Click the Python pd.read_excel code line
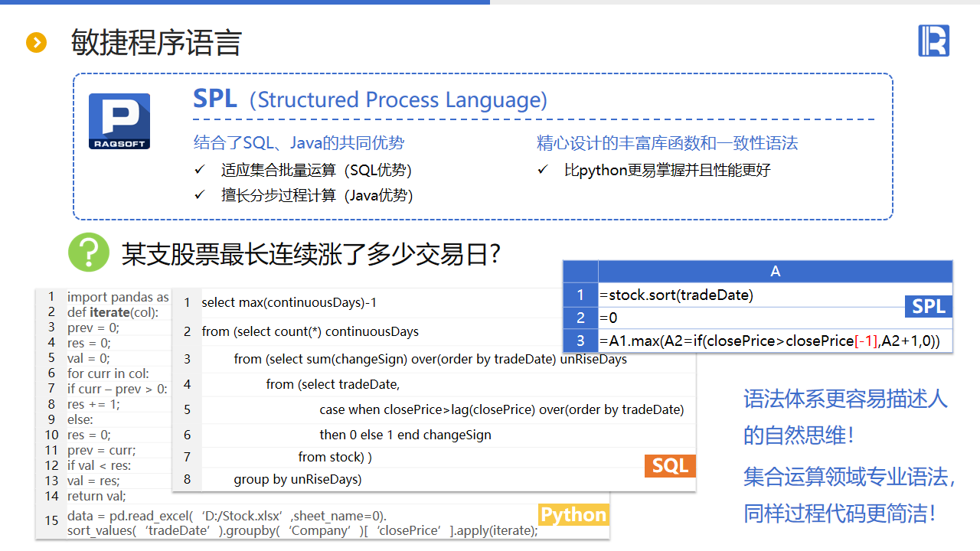 227,516
